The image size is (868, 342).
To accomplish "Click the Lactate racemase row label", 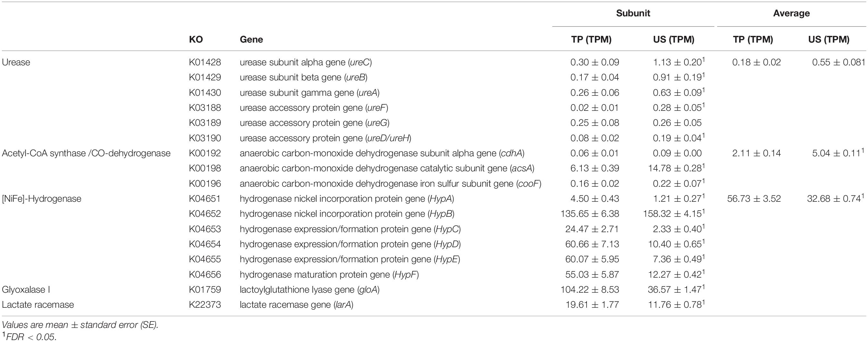I will [x=38, y=305].
